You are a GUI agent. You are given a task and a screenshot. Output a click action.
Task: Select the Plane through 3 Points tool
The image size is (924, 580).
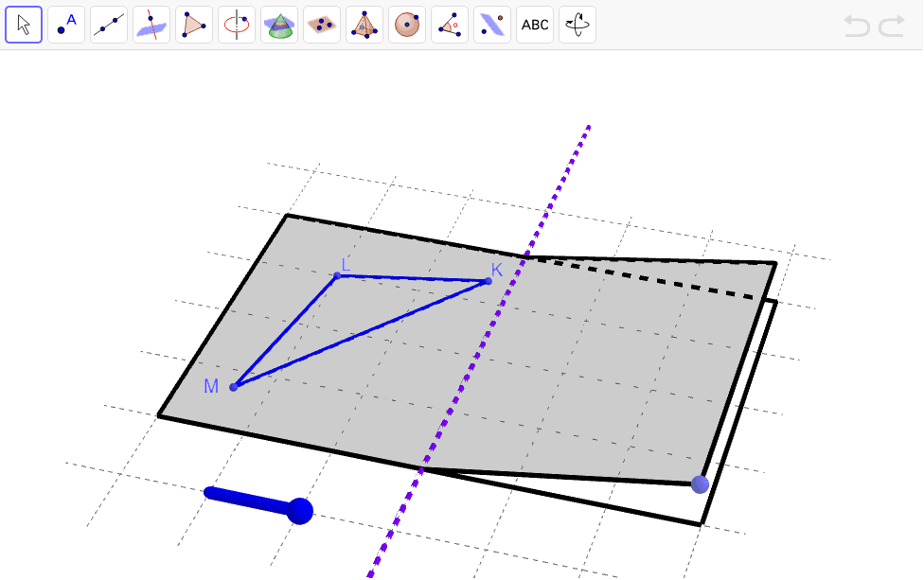tap(322, 25)
